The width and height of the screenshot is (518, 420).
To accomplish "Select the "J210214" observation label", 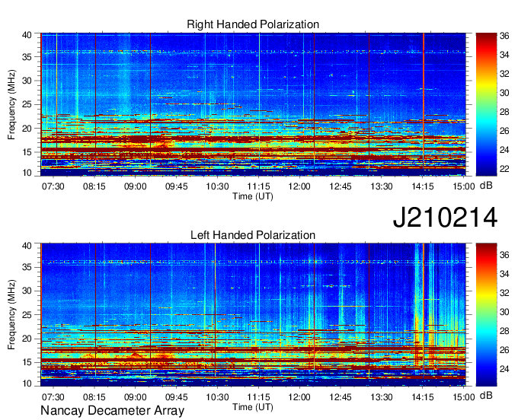I will tap(445, 217).
